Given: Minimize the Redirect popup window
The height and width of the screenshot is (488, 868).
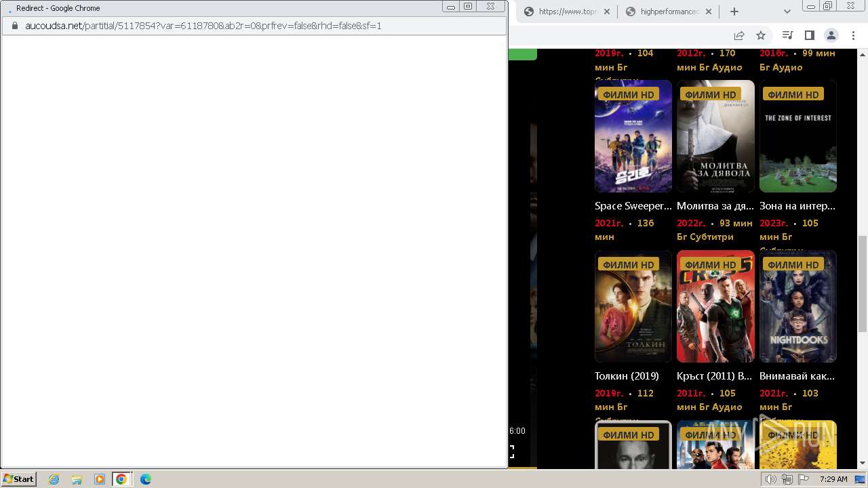Looking at the screenshot, I should pos(451,7).
